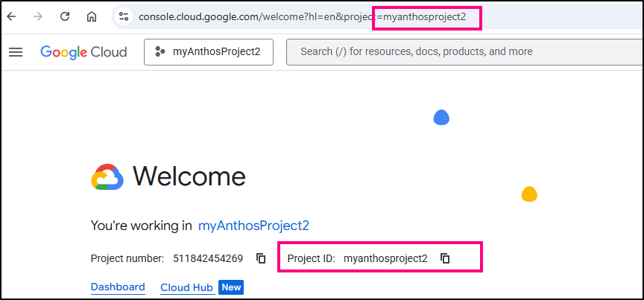Open the Cloud Hub link
The width and height of the screenshot is (644, 300).
186,287
